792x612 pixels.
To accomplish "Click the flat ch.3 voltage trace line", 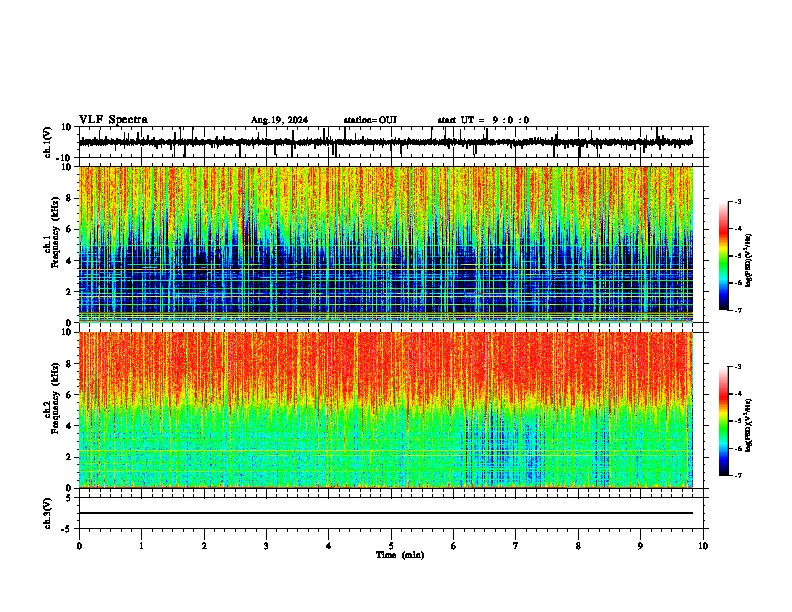I will pos(386,513).
